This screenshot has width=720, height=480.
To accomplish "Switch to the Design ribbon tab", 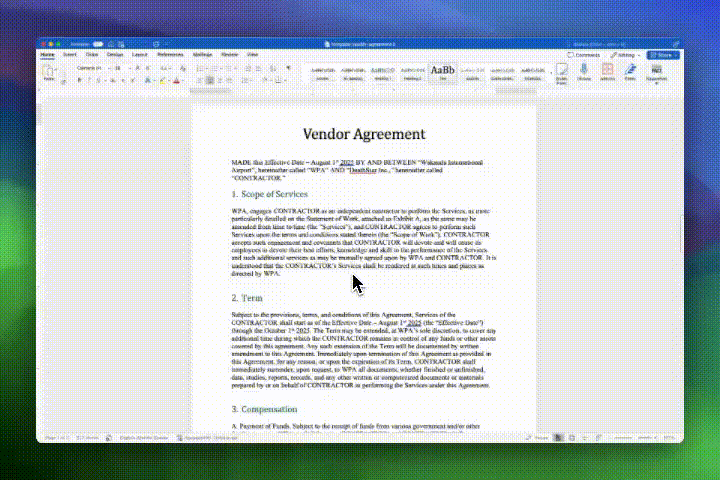I will [x=115, y=55].
